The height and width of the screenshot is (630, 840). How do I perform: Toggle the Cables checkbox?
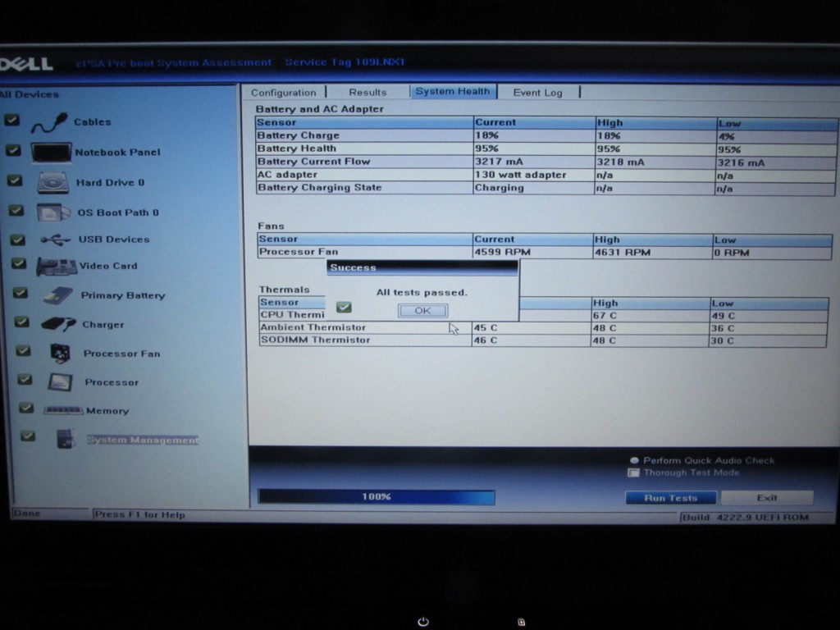[11, 121]
